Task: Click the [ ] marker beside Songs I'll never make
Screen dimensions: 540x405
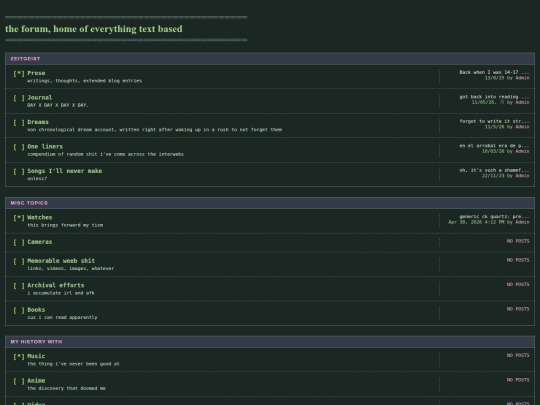Action: point(19,171)
